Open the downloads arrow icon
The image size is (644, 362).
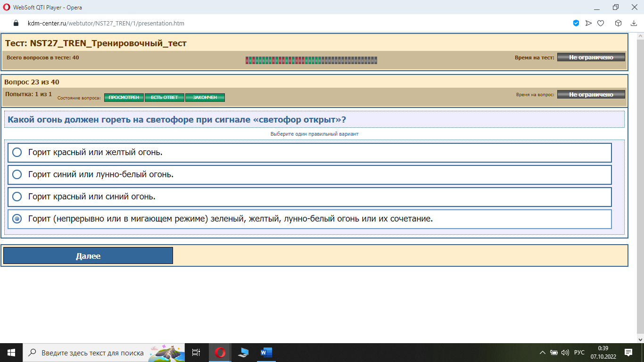click(x=634, y=23)
